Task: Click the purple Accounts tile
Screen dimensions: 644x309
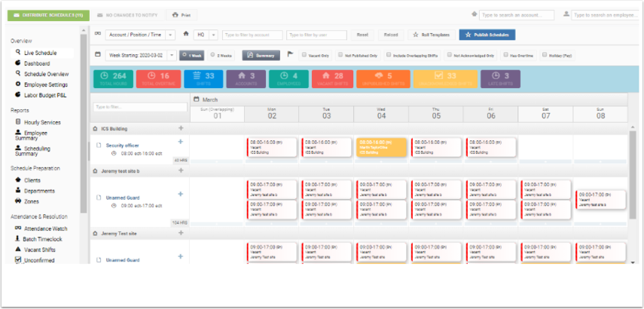Action: pyautogui.click(x=246, y=79)
